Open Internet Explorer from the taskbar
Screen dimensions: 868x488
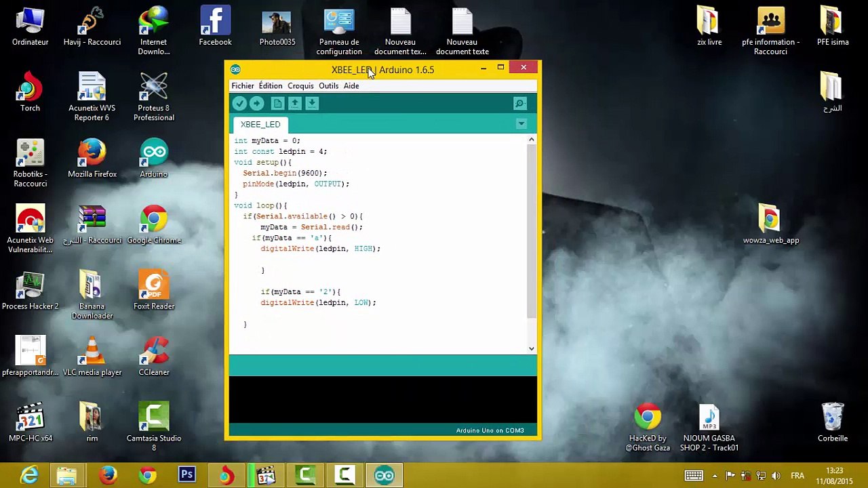tap(29, 476)
